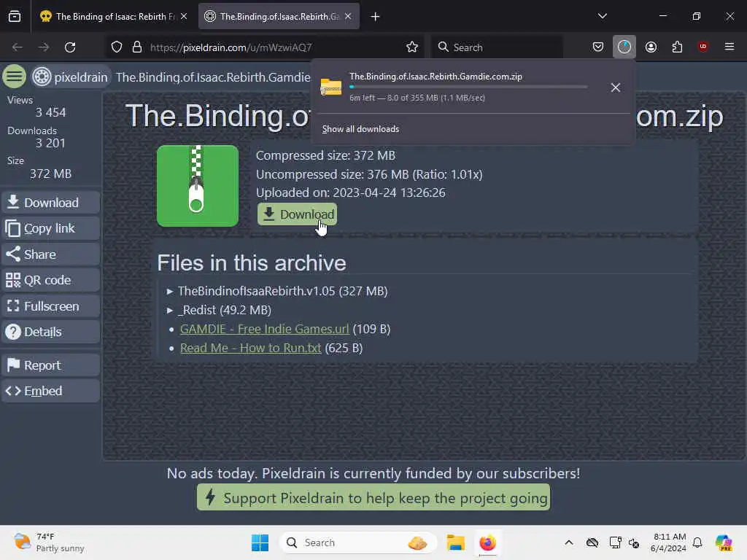
Task: Save page to Pocket
Action: coord(598,47)
